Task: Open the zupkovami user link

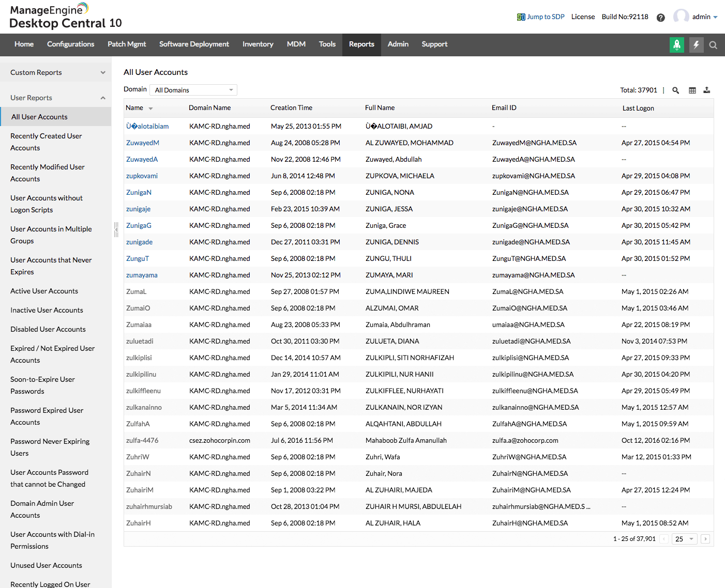Action: [x=142, y=176]
